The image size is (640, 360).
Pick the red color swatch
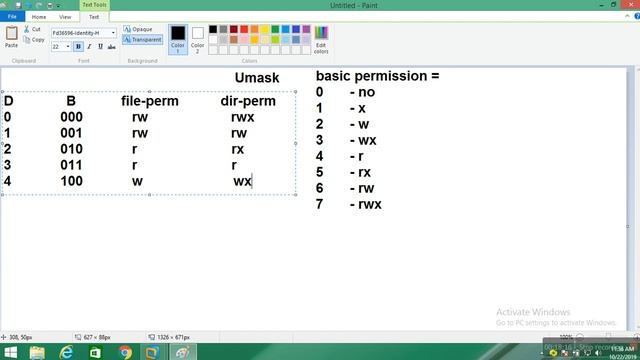click(x=244, y=29)
